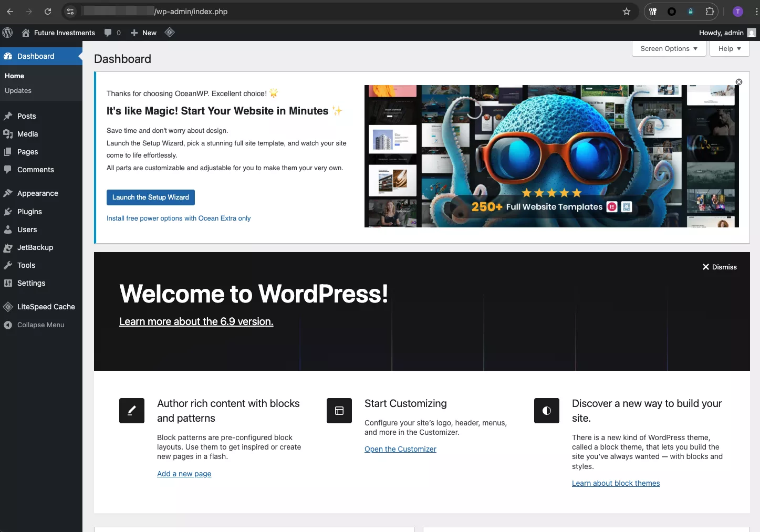Open JetBackup from the sidebar

click(x=35, y=247)
